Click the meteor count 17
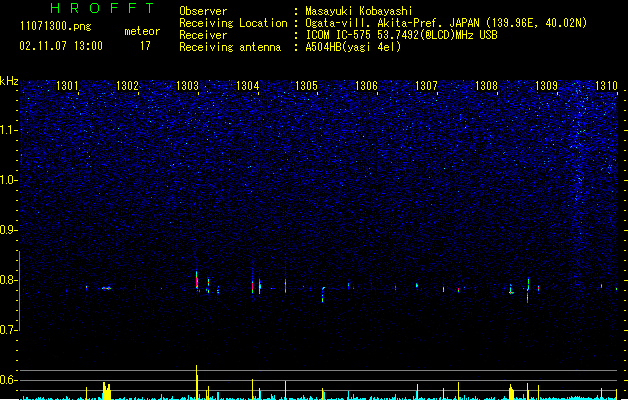This screenshot has height=400, width=629. pos(145,46)
